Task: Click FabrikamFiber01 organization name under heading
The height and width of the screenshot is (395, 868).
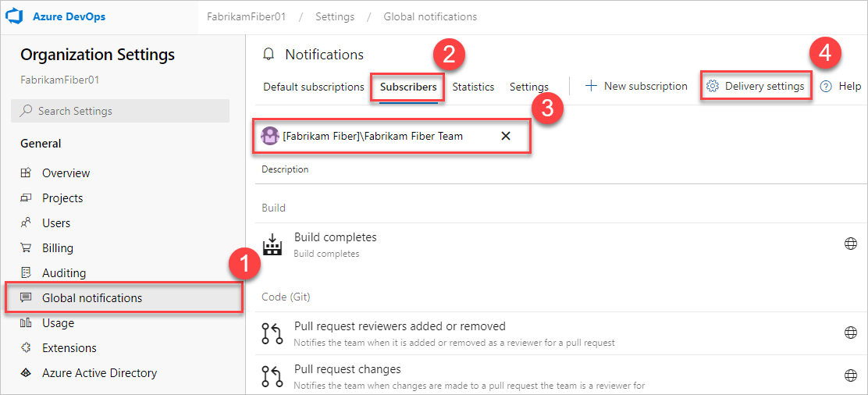Action: pyautogui.click(x=60, y=80)
